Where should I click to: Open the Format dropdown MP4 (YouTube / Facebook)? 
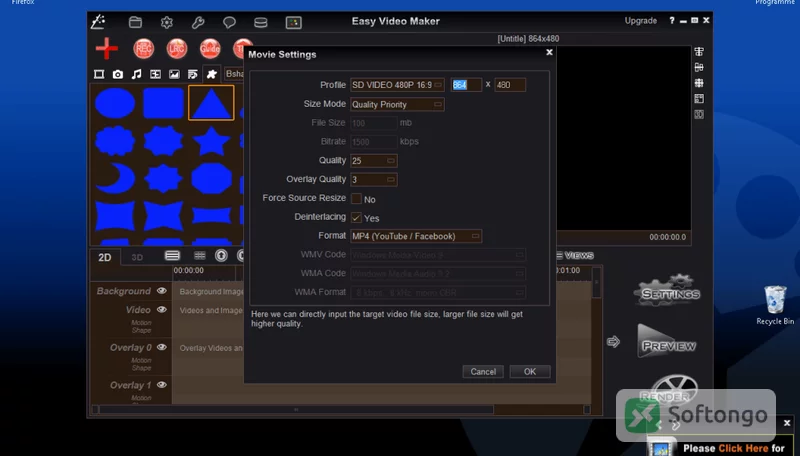coord(416,236)
